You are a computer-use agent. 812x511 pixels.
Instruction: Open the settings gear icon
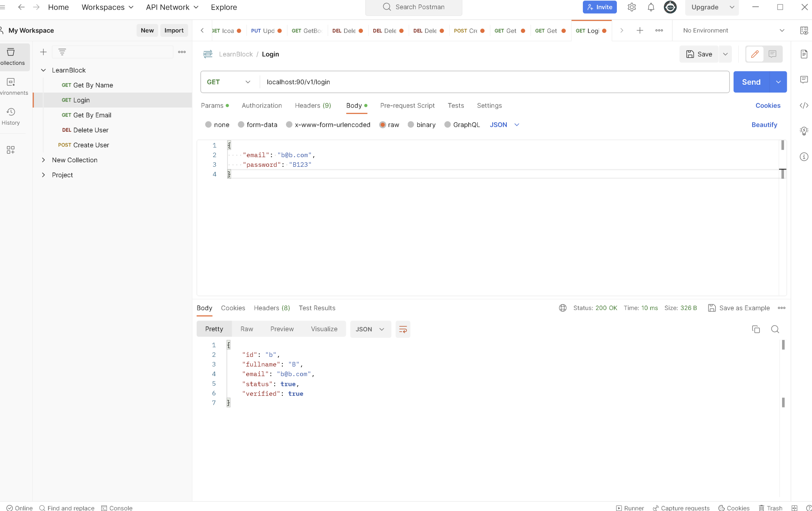pyautogui.click(x=632, y=7)
